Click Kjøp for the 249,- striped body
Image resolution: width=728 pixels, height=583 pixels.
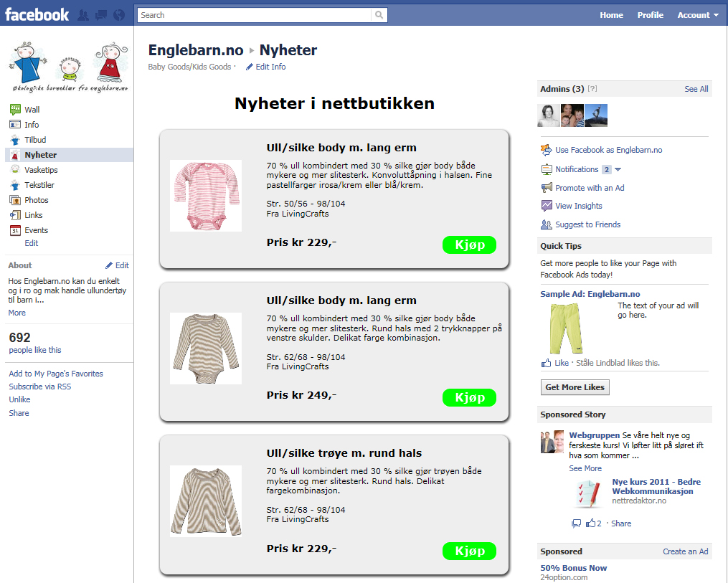point(469,397)
